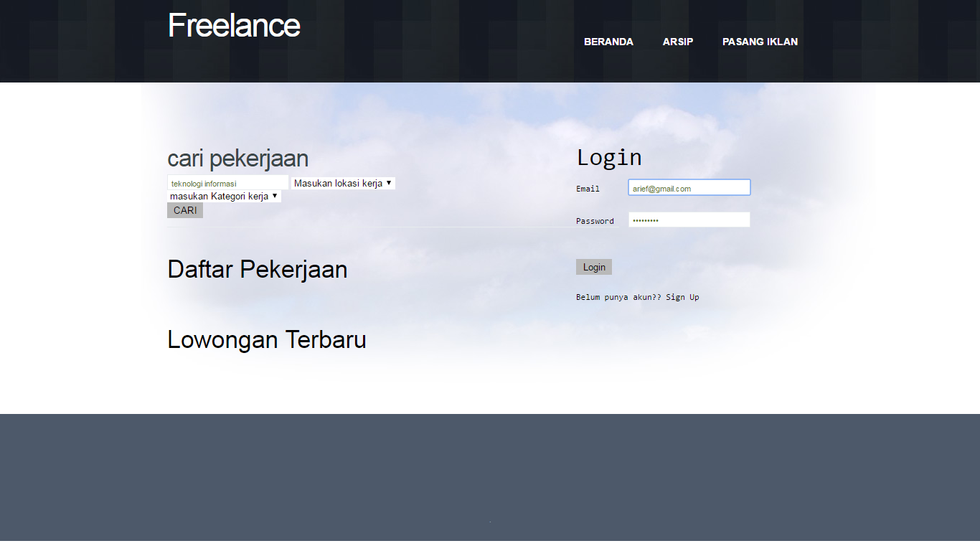Click the arrow on Kategori kerja dropdown
Screen dimensions: 980x551
pyautogui.click(x=275, y=196)
